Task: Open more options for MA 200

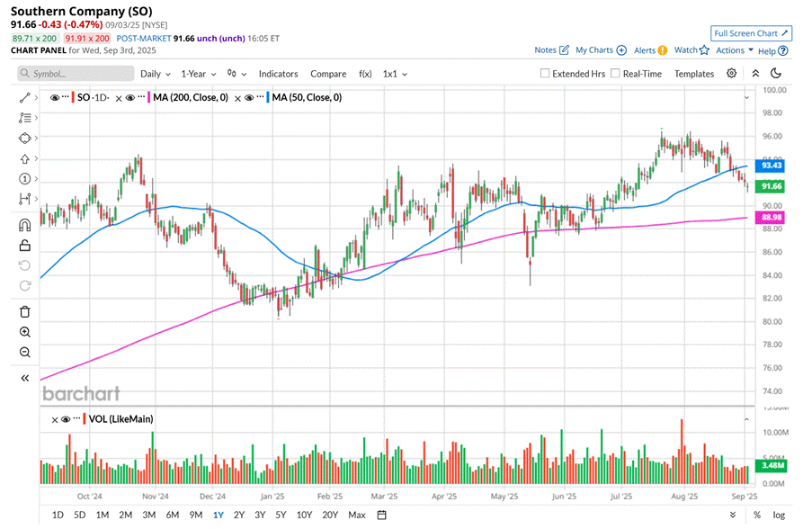Action: 141,97
